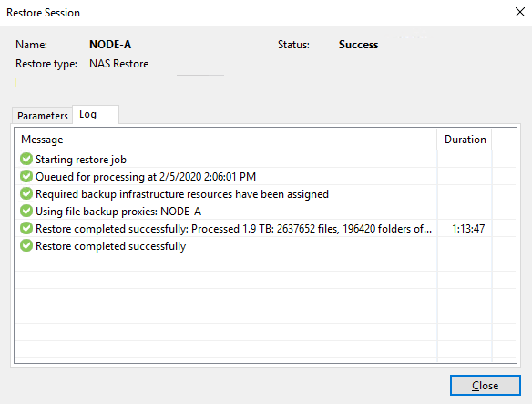Click the 1:13:47 duration value

(468, 229)
